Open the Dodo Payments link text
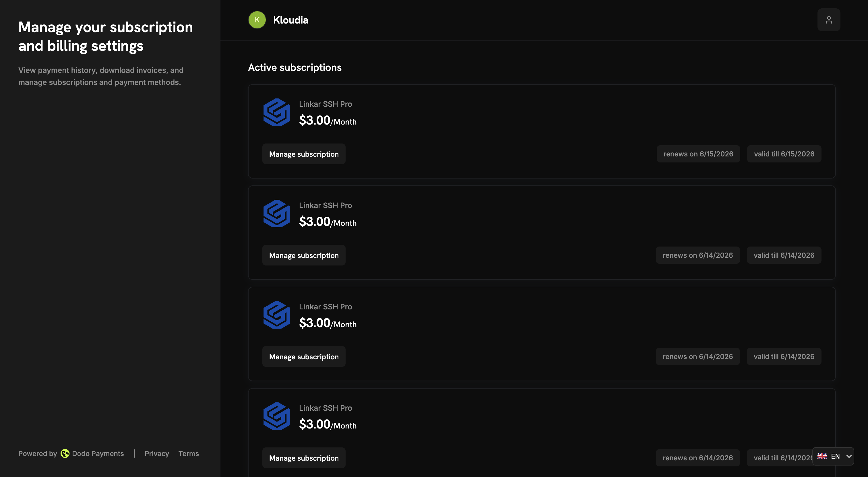 [x=98, y=453]
